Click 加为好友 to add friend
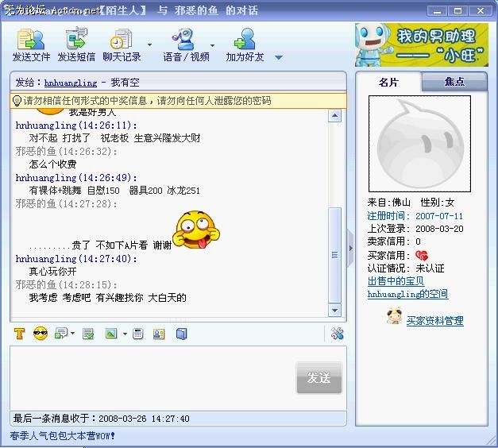The width and height of the screenshot is (498, 448). click(245, 44)
